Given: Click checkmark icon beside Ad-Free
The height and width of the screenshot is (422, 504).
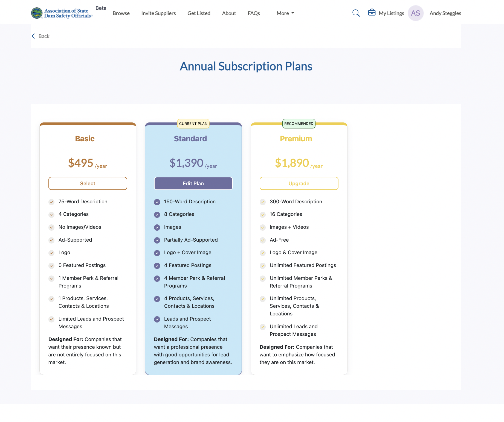Looking at the screenshot, I should [263, 240].
